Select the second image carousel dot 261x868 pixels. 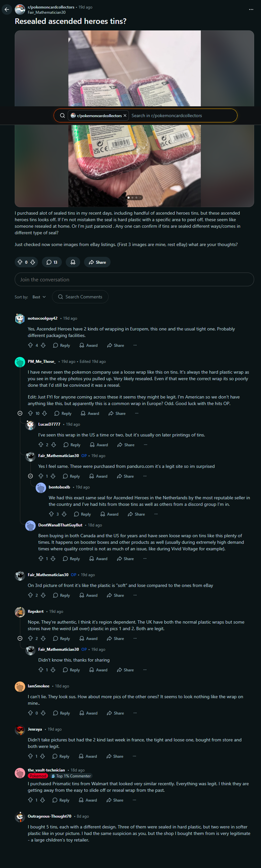(x=132, y=198)
